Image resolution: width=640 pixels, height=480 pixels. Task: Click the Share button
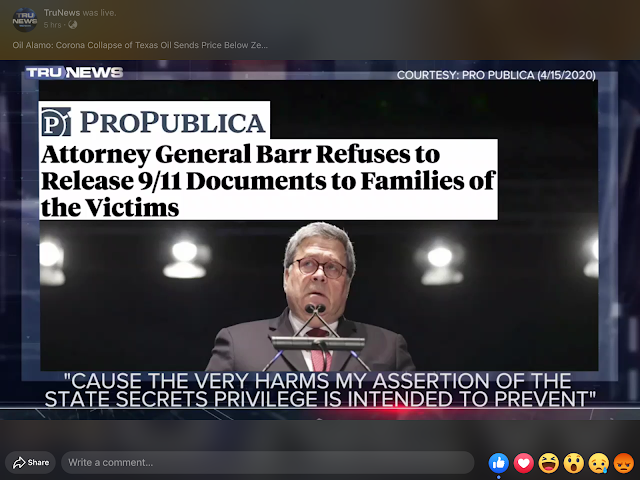pos(31,462)
